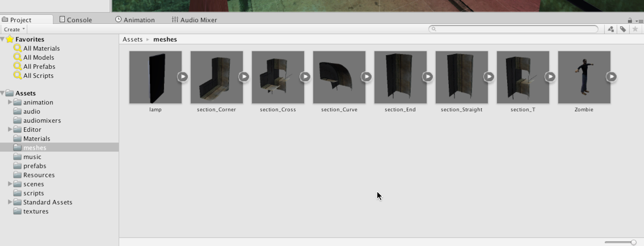Viewport: 644px width, 246px height.
Task: Select the section_T mesh thumbnail
Action: pyautogui.click(x=523, y=77)
